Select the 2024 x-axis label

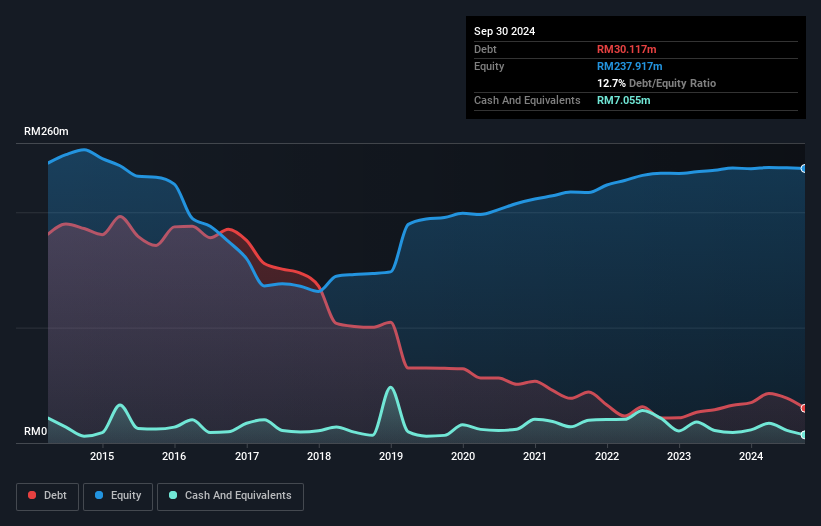(x=751, y=456)
